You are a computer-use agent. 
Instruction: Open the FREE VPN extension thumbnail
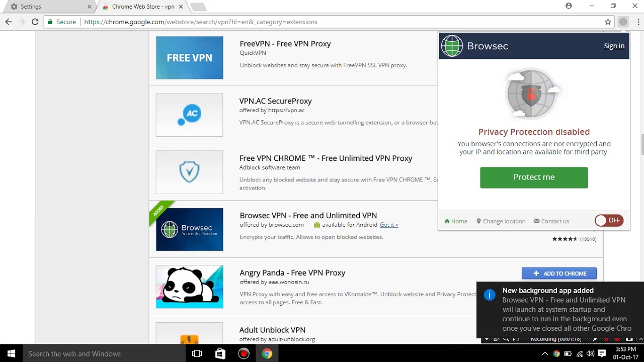[x=189, y=58]
